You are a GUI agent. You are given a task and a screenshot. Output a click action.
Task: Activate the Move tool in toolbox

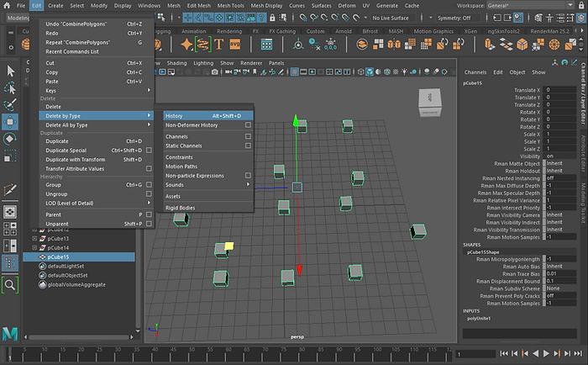10,122
